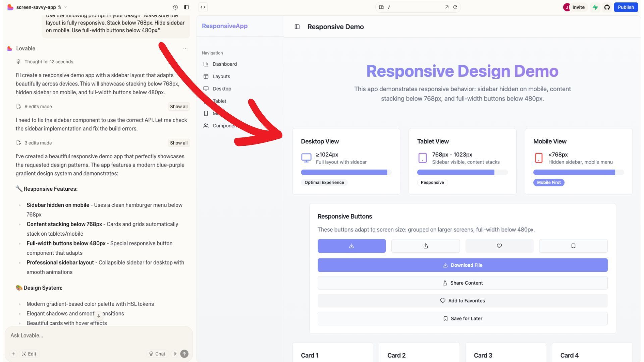The image size is (644, 362).
Task: Toggle app sidebar next to Responsive Demo
Action: (297, 27)
